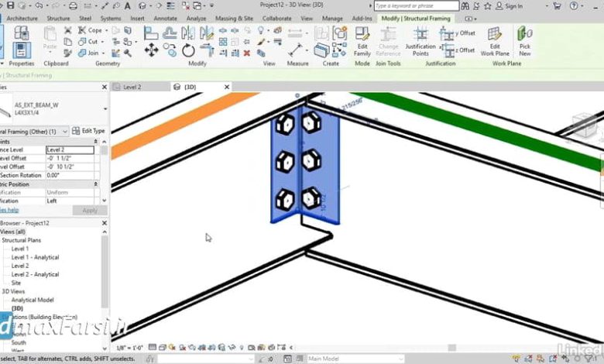
Task: Click the Text tool letter A icon
Action: tap(127, 5)
